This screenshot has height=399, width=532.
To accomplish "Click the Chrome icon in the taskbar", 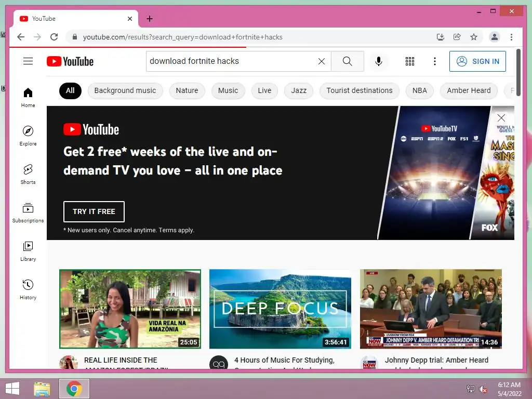I will pos(74,389).
